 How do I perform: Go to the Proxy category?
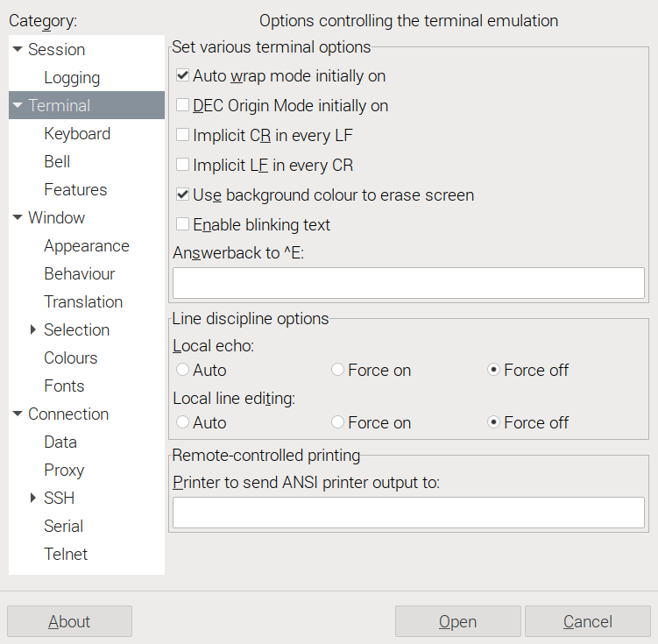[64, 471]
